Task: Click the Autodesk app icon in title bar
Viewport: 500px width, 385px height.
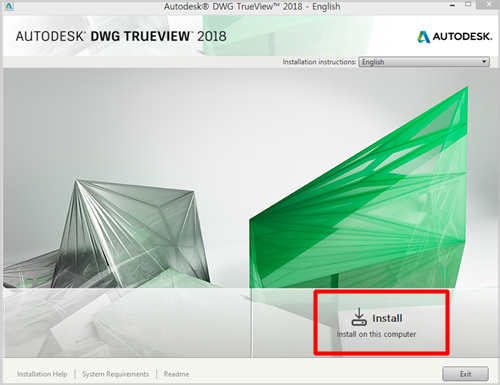Action: coord(9,6)
